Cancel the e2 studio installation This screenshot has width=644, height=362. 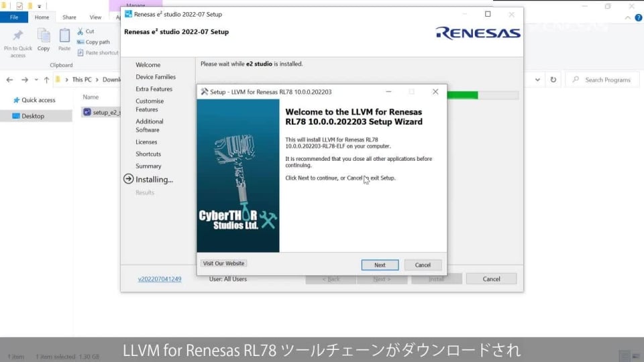pos(491,279)
